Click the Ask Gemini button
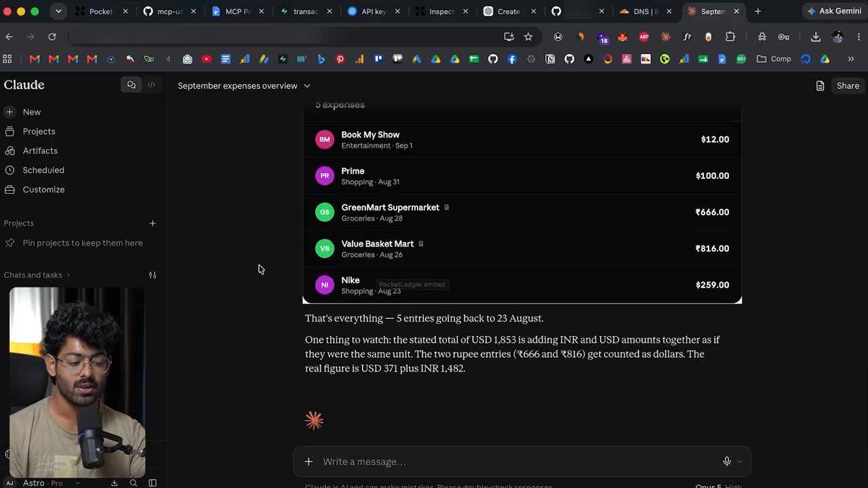 (x=834, y=12)
